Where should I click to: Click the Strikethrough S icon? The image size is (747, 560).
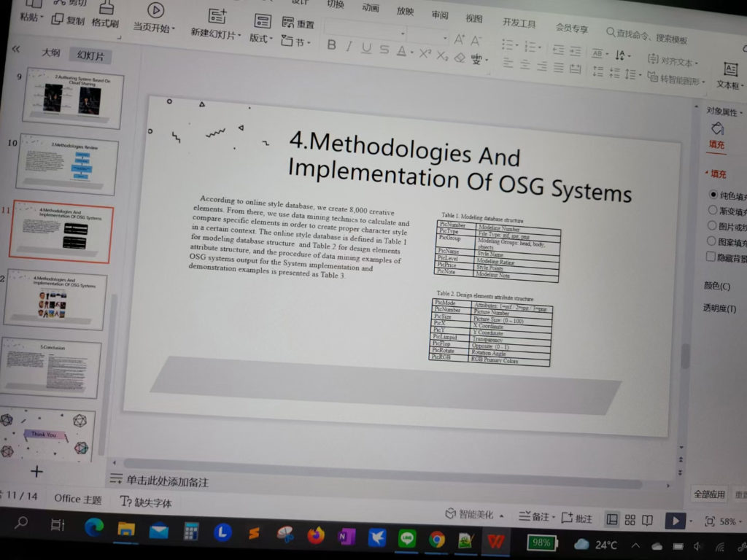(384, 50)
